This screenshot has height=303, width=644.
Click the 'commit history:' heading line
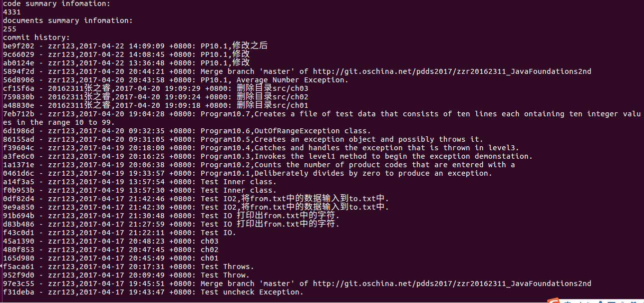click(36, 37)
